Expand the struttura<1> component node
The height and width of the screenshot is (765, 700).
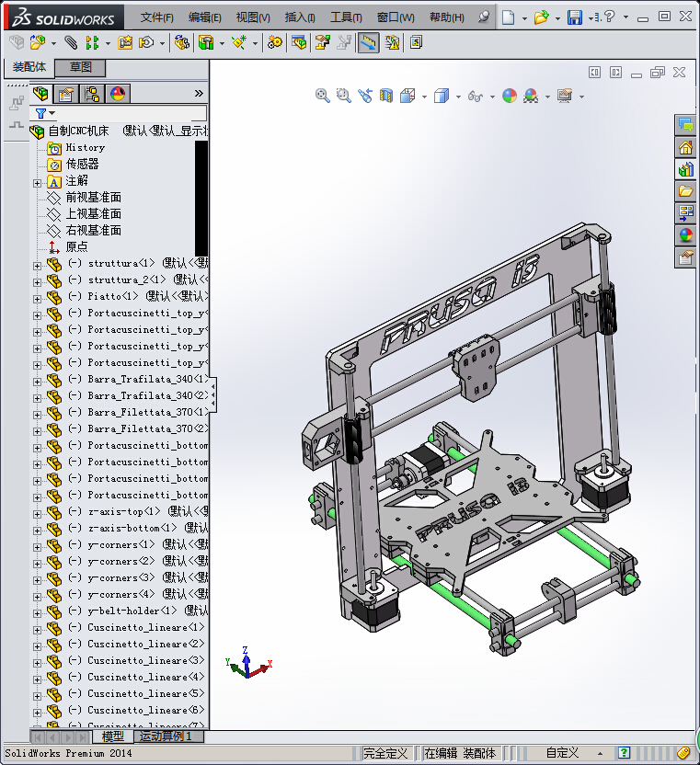(37, 266)
